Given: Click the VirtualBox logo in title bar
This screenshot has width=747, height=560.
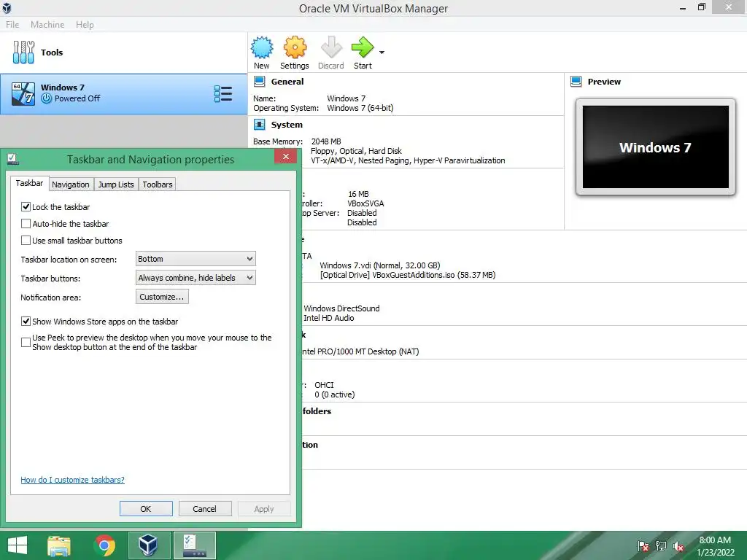Looking at the screenshot, I should [x=7, y=8].
